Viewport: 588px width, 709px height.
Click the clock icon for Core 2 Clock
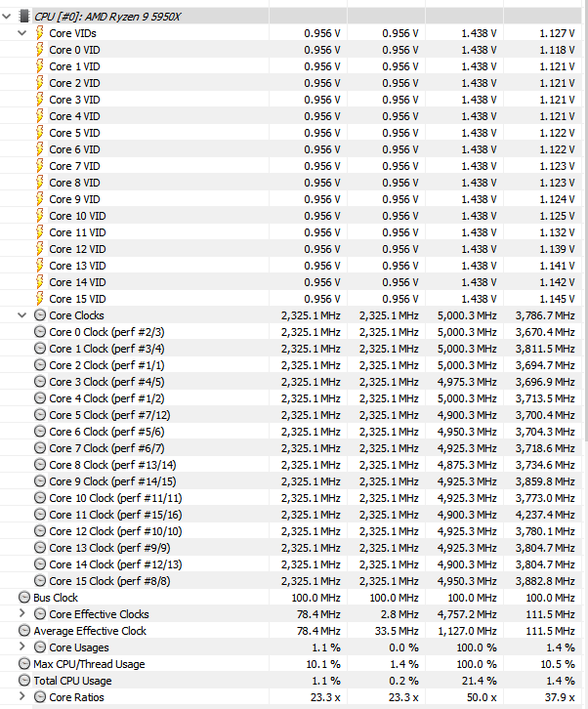pyautogui.click(x=40, y=365)
